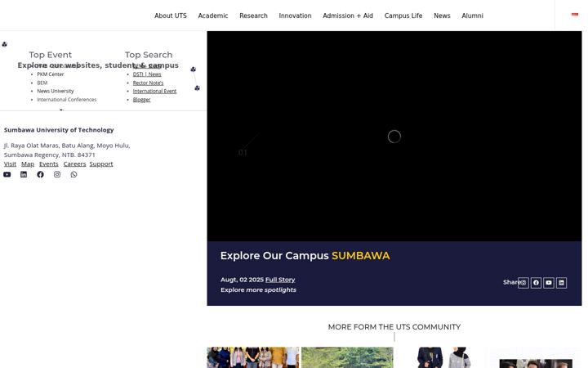
Task: Open the Careers link
Action: pyautogui.click(x=74, y=164)
